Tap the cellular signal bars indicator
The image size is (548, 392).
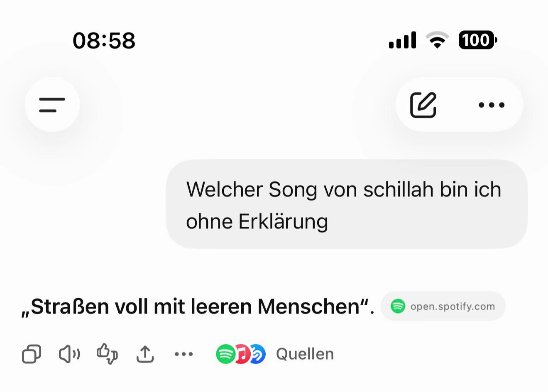402,40
